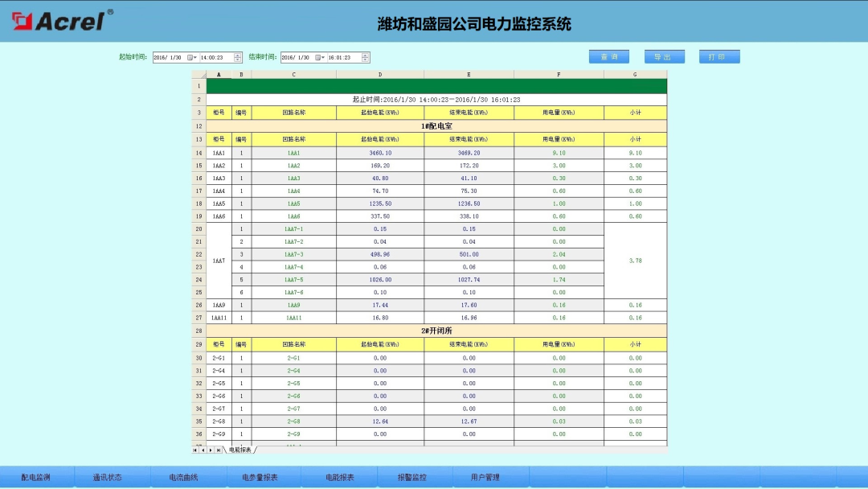Click start energy value 12.64
The image size is (868, 489).
click(x=379, y=421)
